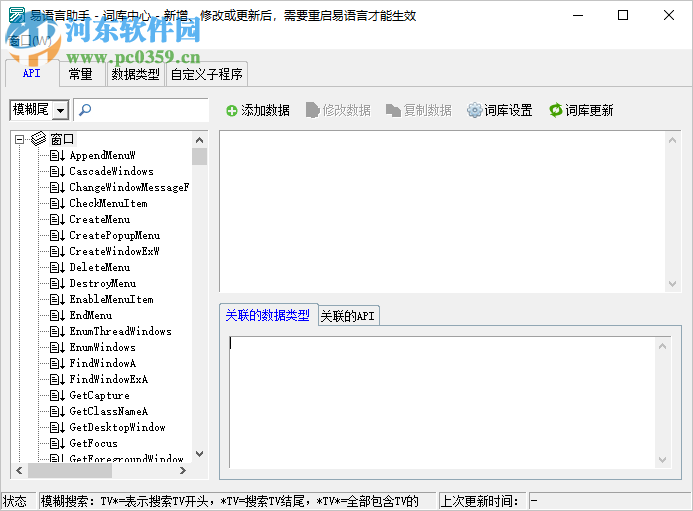
Task: Click the 词库设置 button label
Action: (508, 111)
